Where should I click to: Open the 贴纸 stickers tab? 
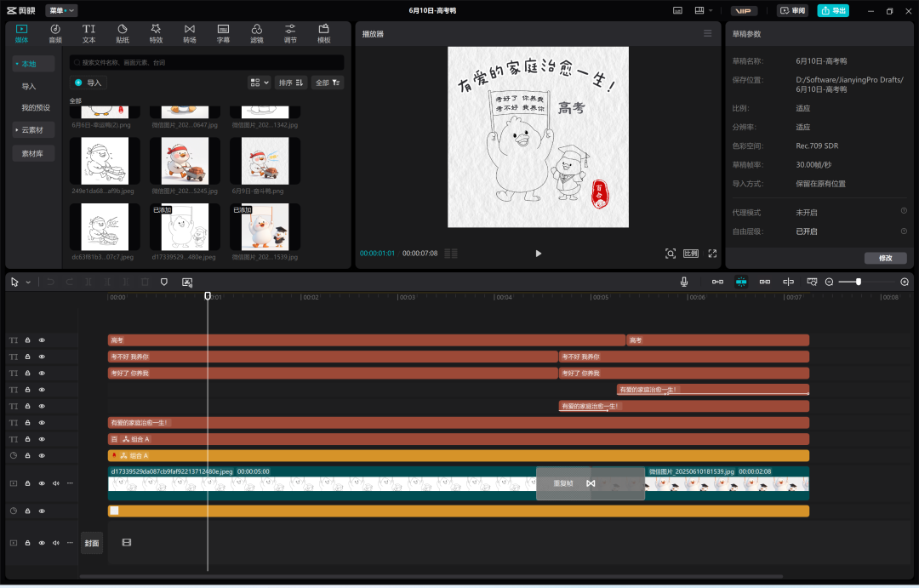(x=123, y=33)
